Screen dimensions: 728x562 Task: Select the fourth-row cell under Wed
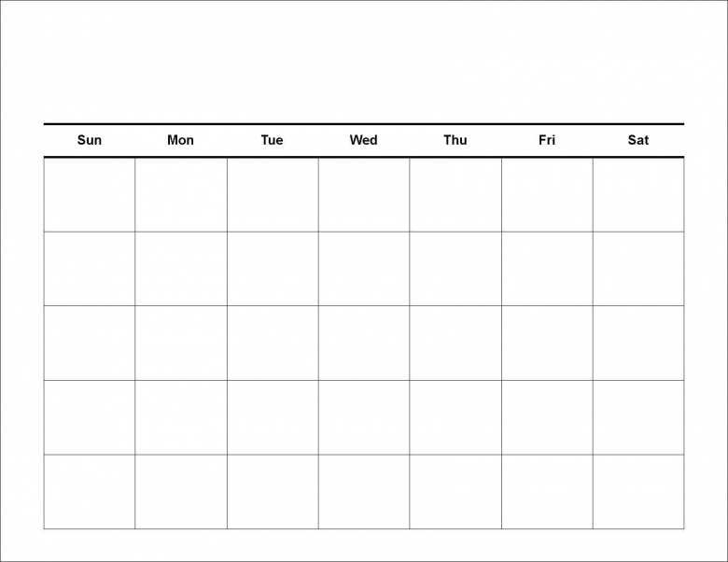(364, 417)
